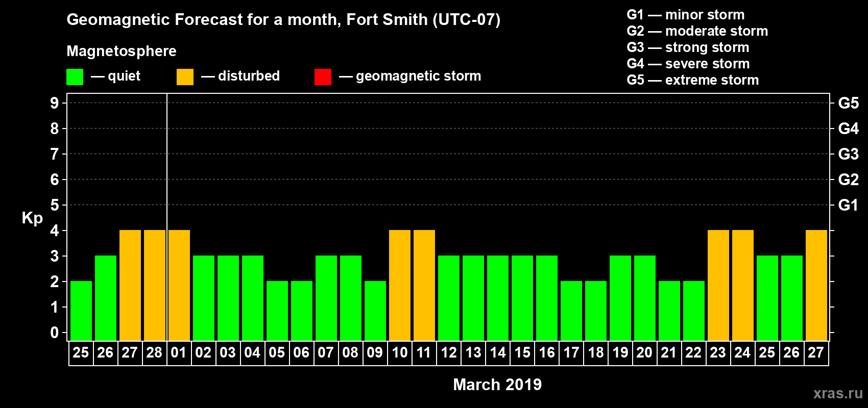Click the date cell 01 on the axis
This screenshot has height=408, width=868.
click(179, 353)
